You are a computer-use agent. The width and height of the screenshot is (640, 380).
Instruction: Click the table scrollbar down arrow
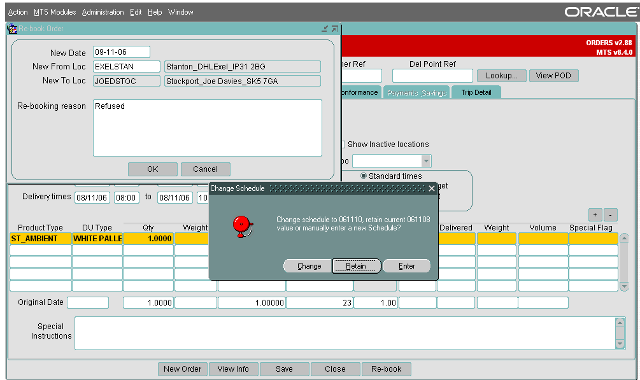point(624,287)
